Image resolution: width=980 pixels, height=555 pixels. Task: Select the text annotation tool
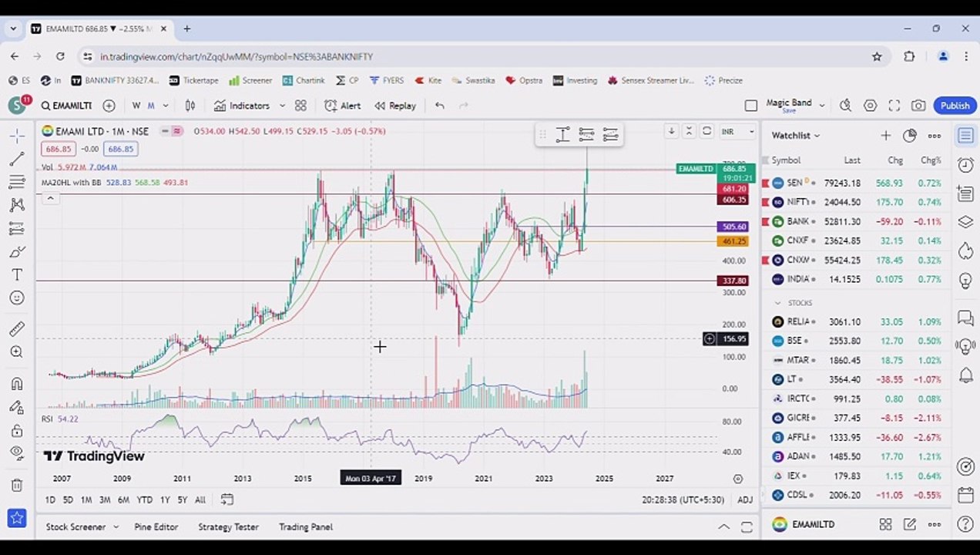[16, 275]
